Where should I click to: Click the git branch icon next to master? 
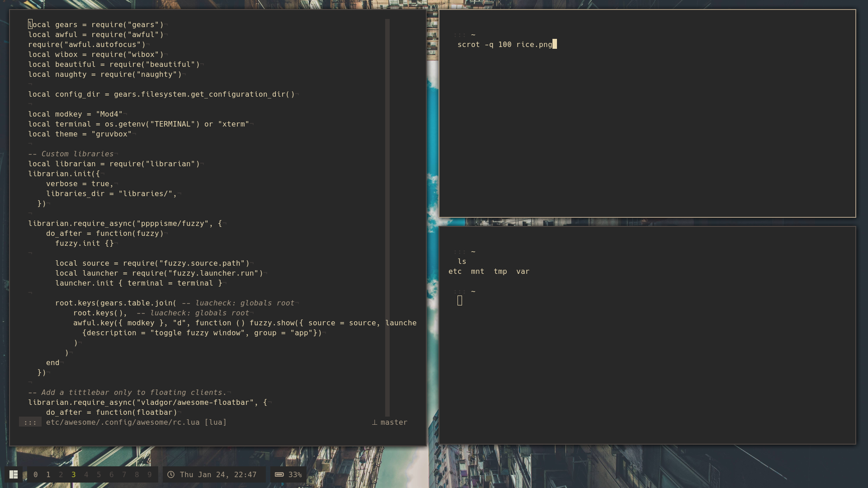coord(374,422)
